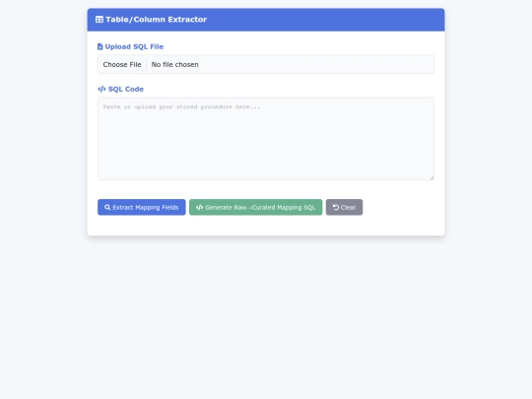Open file picker via Choose File
Screen dimensions: 532x399
(x=122, y=64)
